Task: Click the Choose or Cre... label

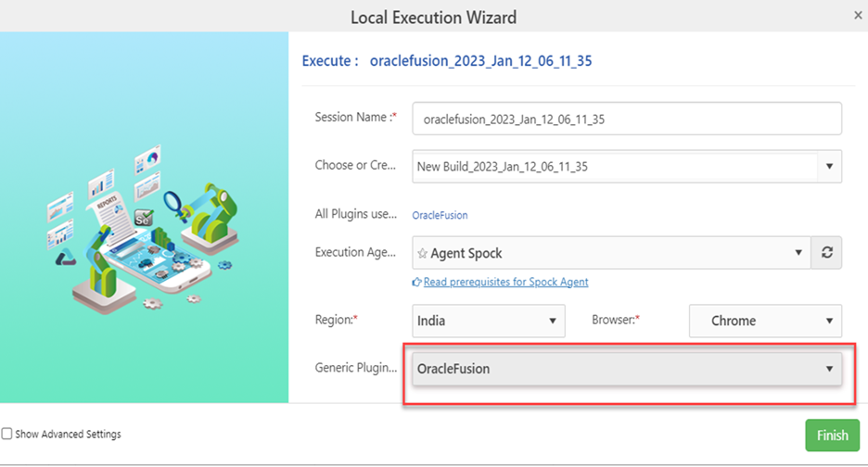Action: [x=355, y=166]
